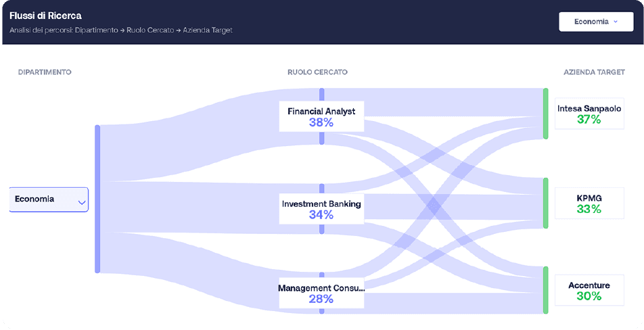Open the Economia dropdown in header
644x330 pixels.
click(595, 22)
